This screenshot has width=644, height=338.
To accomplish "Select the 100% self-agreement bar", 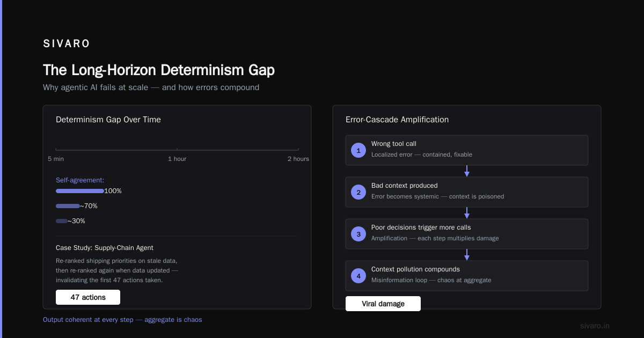I will pyautogui.click(x=80, y=191).
